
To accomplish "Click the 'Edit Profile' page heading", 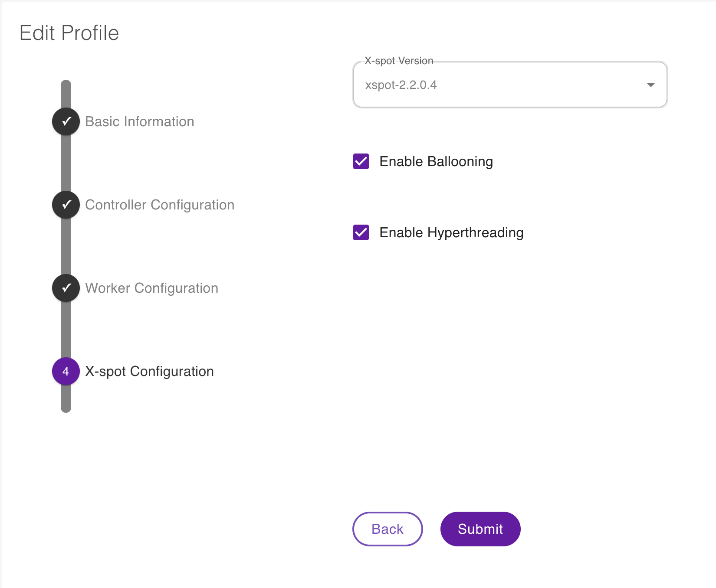I will [x=69, y=33].
